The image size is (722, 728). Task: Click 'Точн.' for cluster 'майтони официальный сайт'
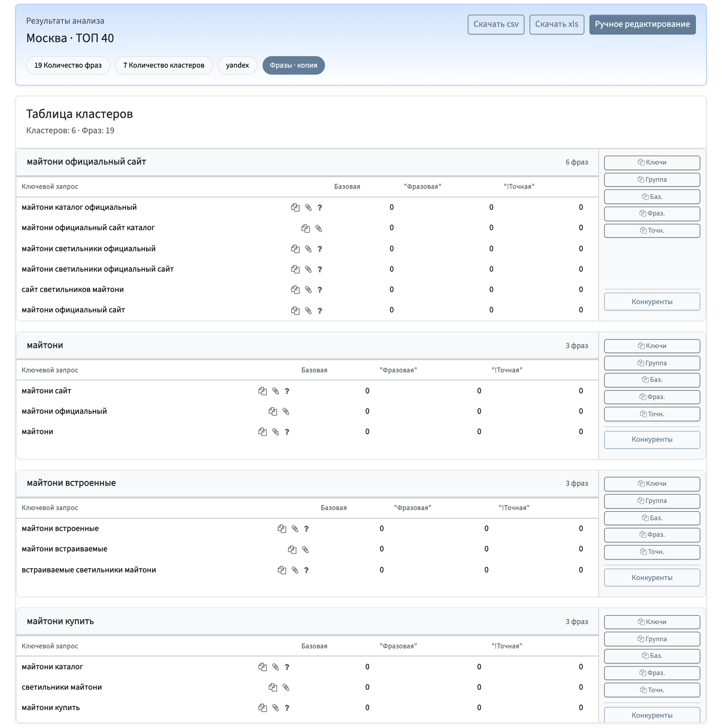(652, 231)
